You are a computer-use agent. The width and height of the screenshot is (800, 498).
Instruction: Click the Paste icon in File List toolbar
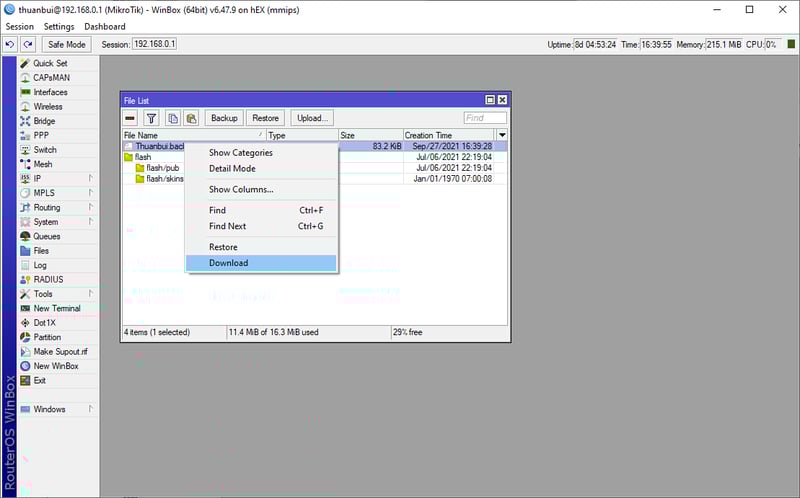coord(191,118)
